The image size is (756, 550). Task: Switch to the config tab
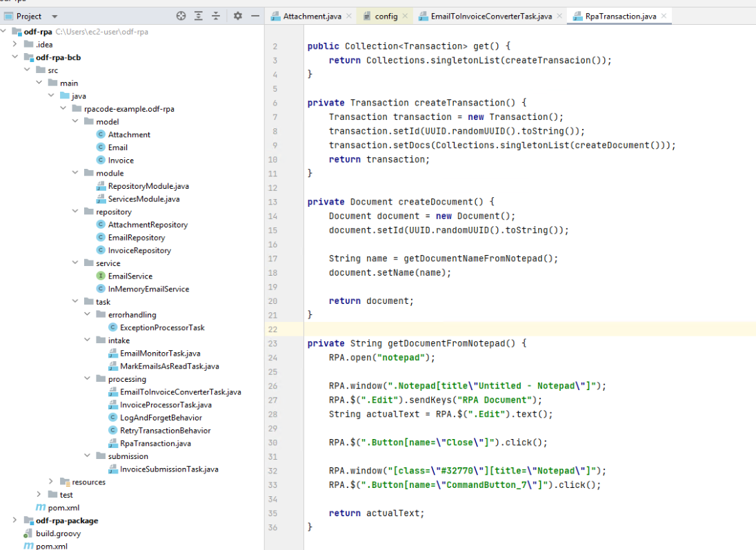(386, 16)
